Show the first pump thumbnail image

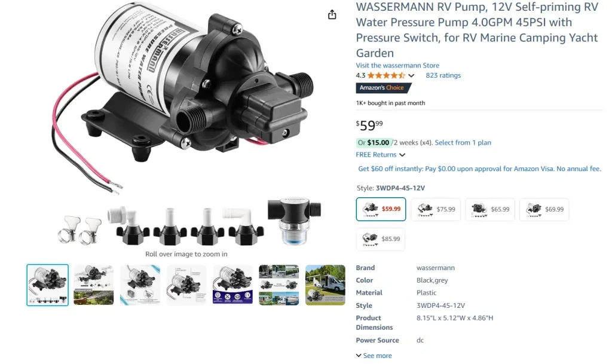[48, 285]
